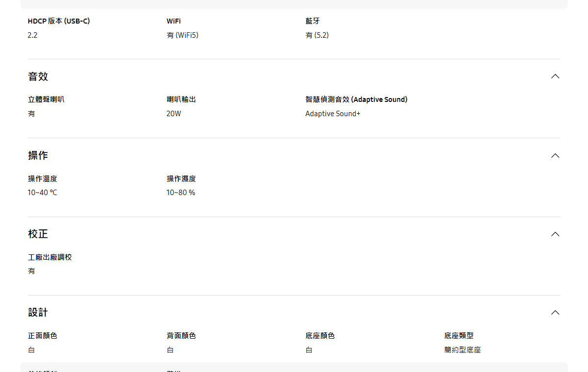588x372 pixels.
Task: Select the 校正 section title
Action: point(38,234)
